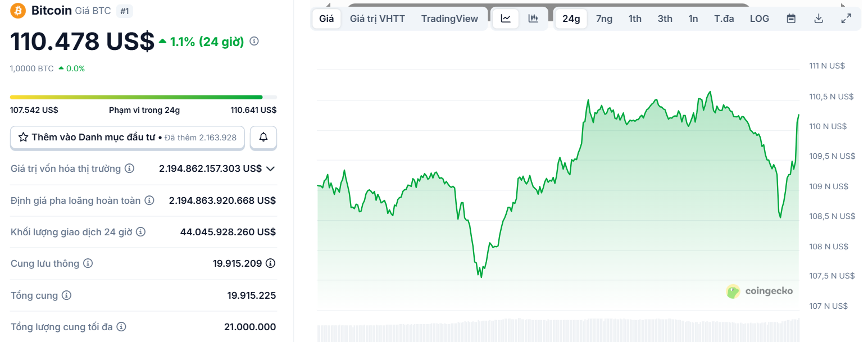Click the #1 rank badge
The image size is (868, 342).
point(124,10)
